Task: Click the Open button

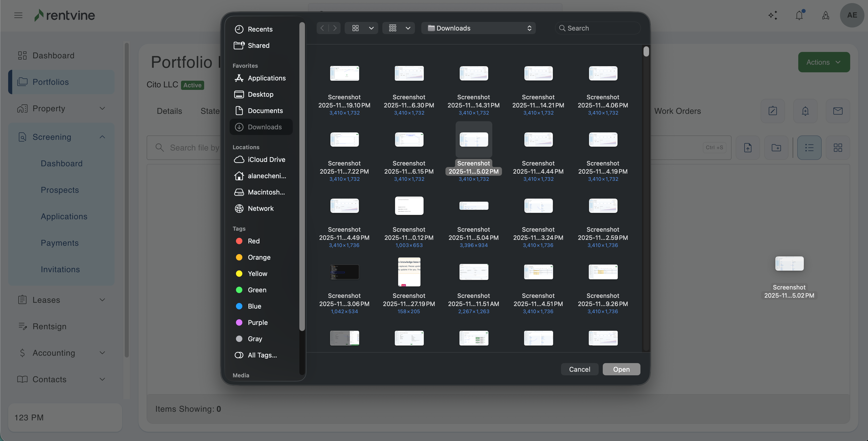Action: tap(621, 369)
